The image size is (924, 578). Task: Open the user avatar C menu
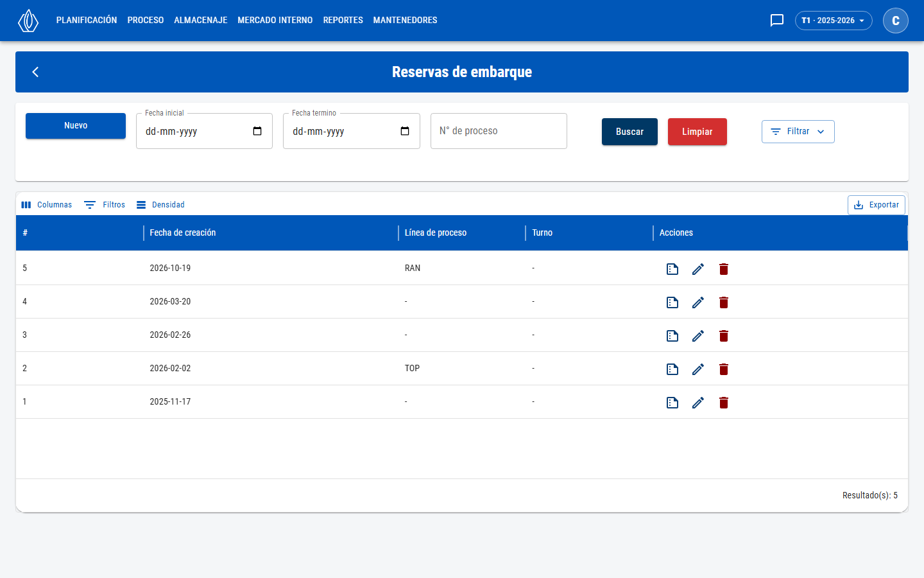[896, 21]
